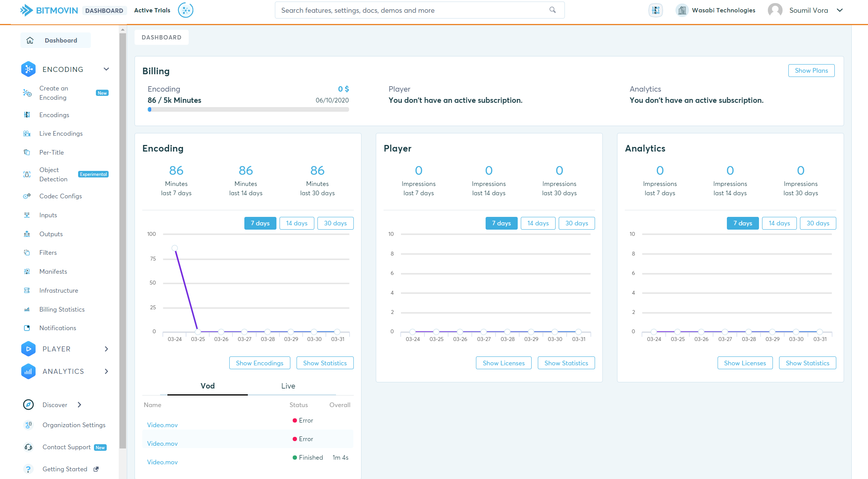Click the Player hexagon icon

pyautogui.click(x=28, y=349)
